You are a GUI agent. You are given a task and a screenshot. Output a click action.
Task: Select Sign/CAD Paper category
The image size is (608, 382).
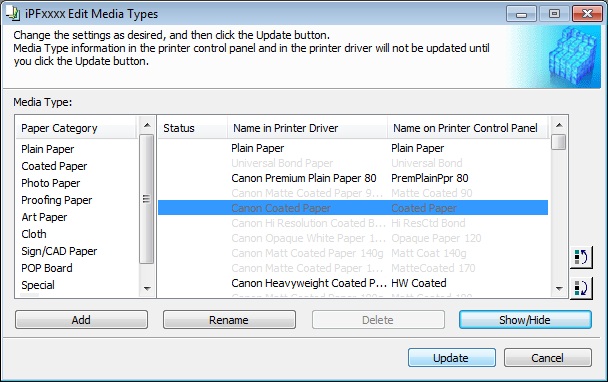point(59,251)
